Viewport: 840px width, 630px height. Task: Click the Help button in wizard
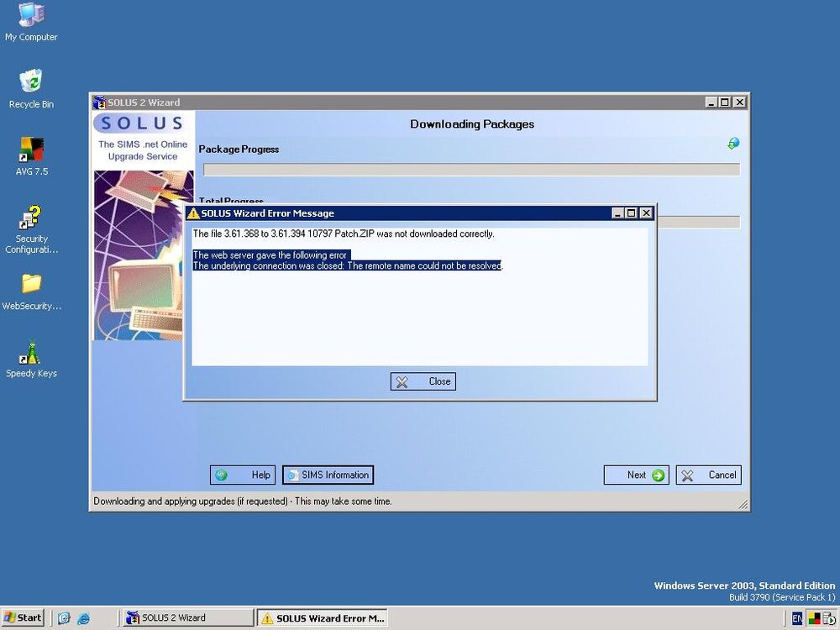pyautogui.click(x=243, y=475)
